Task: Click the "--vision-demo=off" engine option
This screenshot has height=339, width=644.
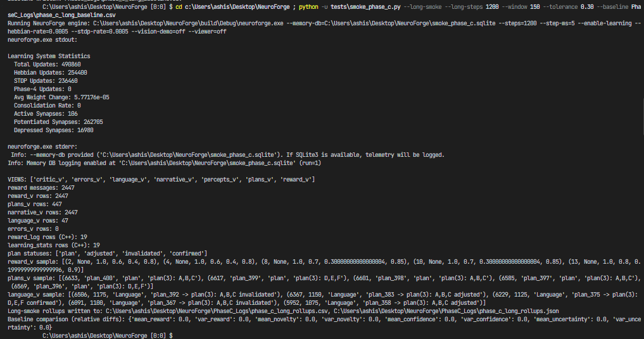Action: pyautogui.click(x=157, y=32)
